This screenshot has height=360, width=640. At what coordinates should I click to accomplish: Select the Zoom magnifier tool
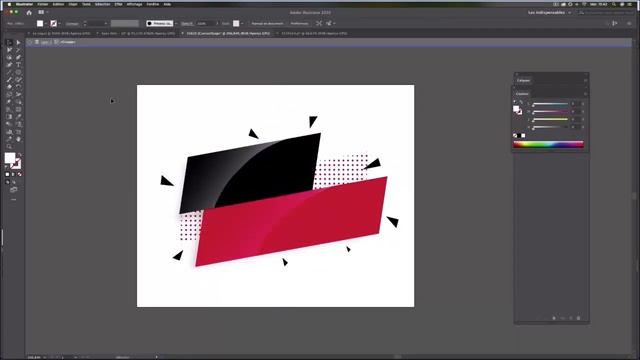tap(9, 146)
